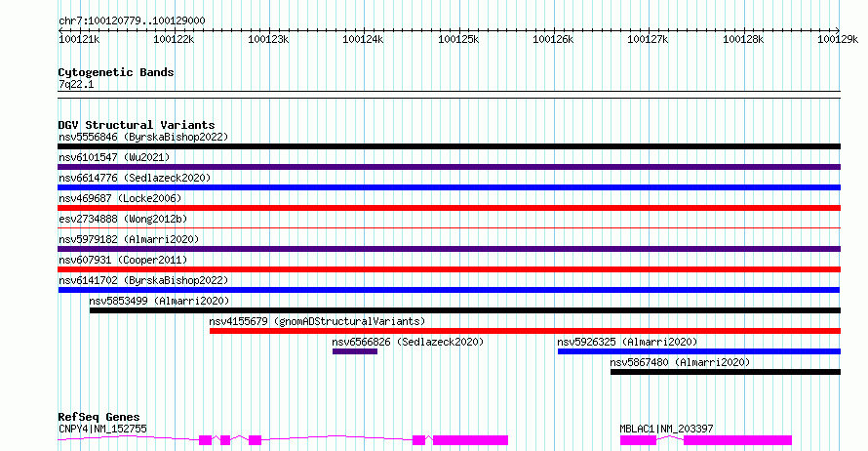Open nsv6566826 (Sedlazeck2020) label
The image size is (868, 451).
coord(408,342)
